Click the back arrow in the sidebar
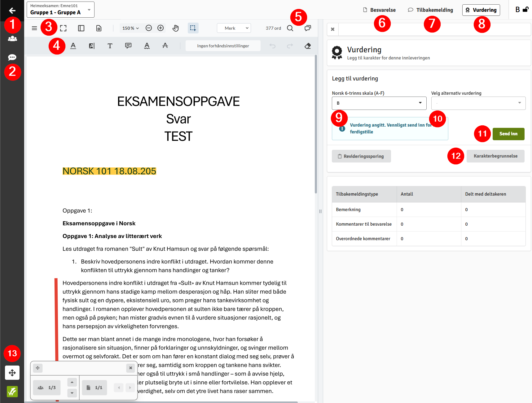 [12, 11]
